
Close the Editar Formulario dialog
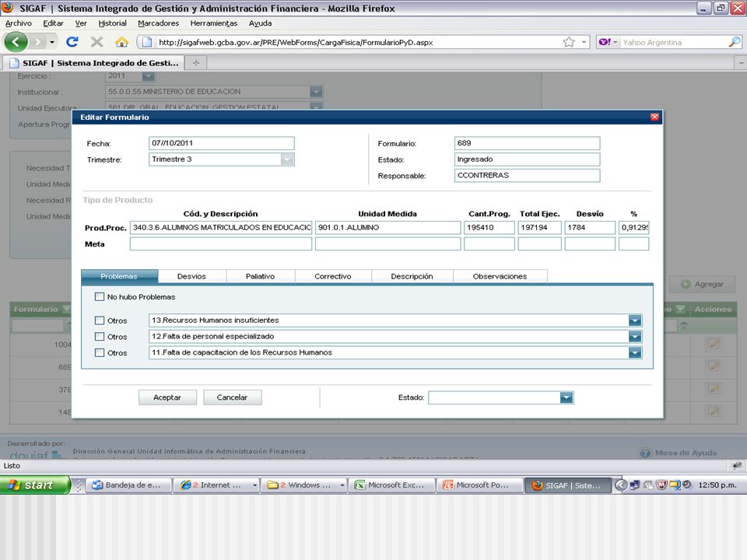(654, 117)
